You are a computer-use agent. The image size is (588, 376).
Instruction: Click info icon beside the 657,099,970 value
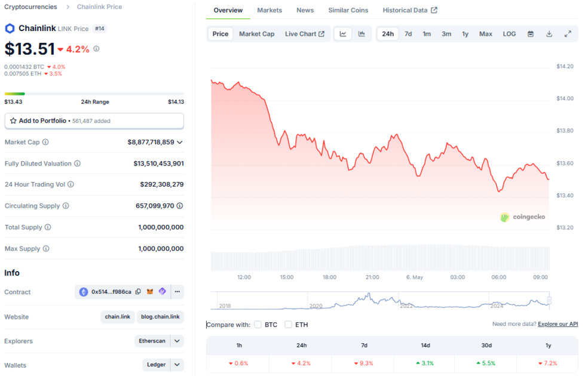pos(180,205)
